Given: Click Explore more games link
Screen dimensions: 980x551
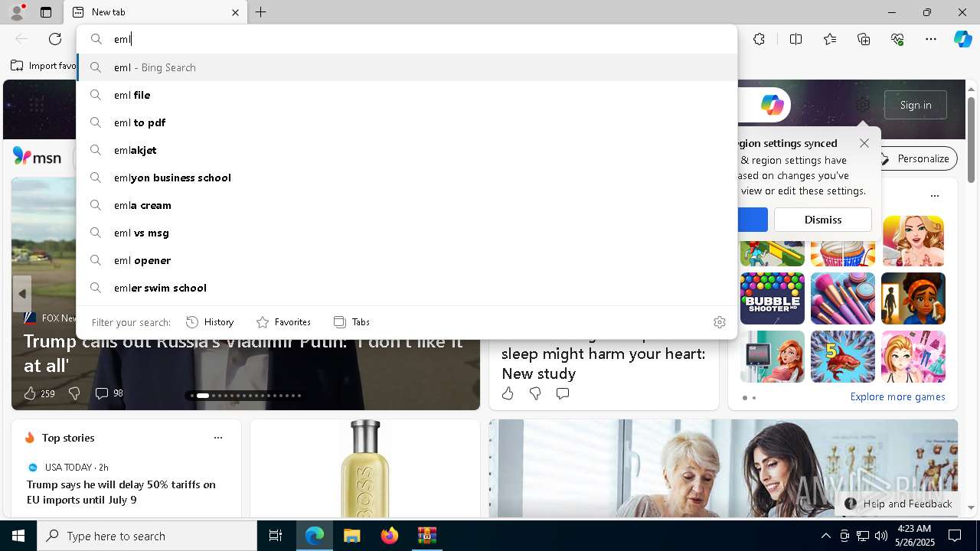Looking at the screenshot, I should coord(897,396).
